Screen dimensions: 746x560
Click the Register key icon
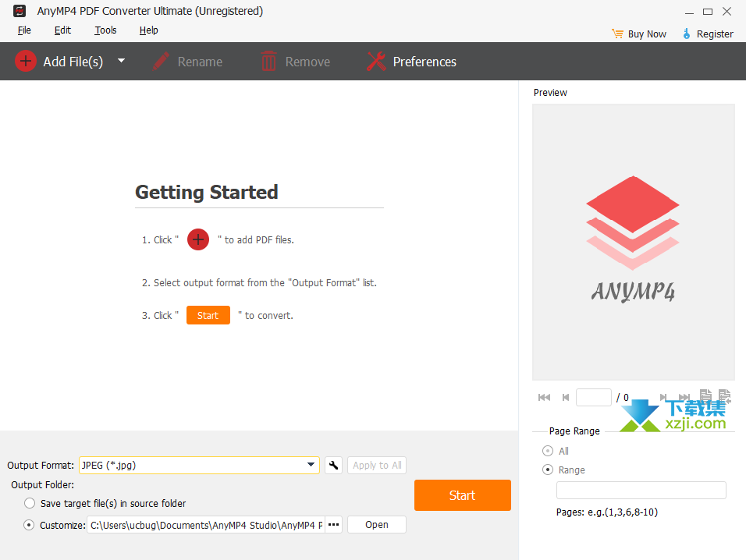[687, 34]
